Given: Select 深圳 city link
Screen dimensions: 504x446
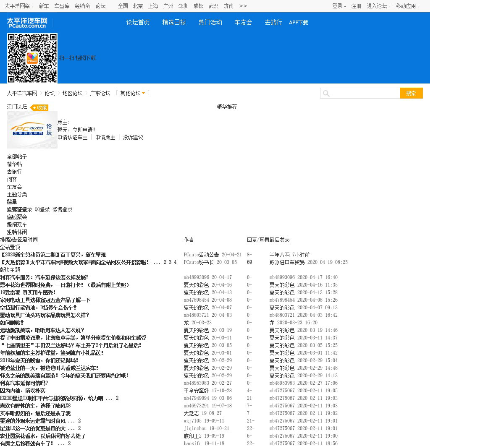Looking at the screenshot, I should coord(184,6).
